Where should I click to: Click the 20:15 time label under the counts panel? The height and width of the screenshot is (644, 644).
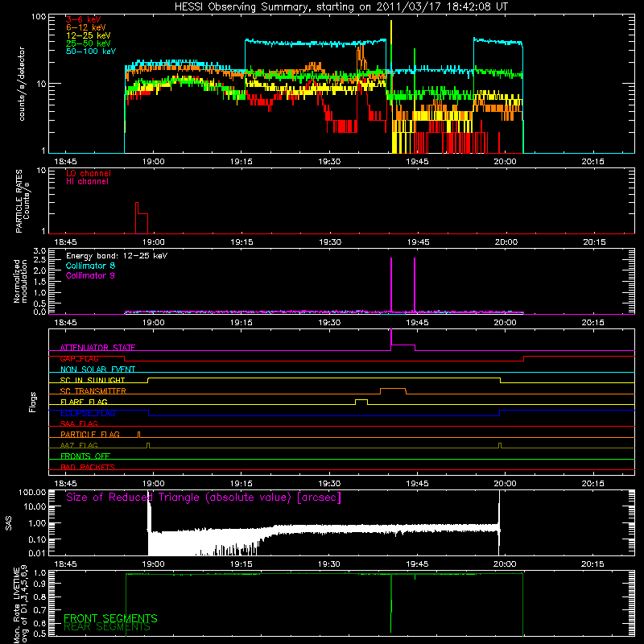[592, 162]
